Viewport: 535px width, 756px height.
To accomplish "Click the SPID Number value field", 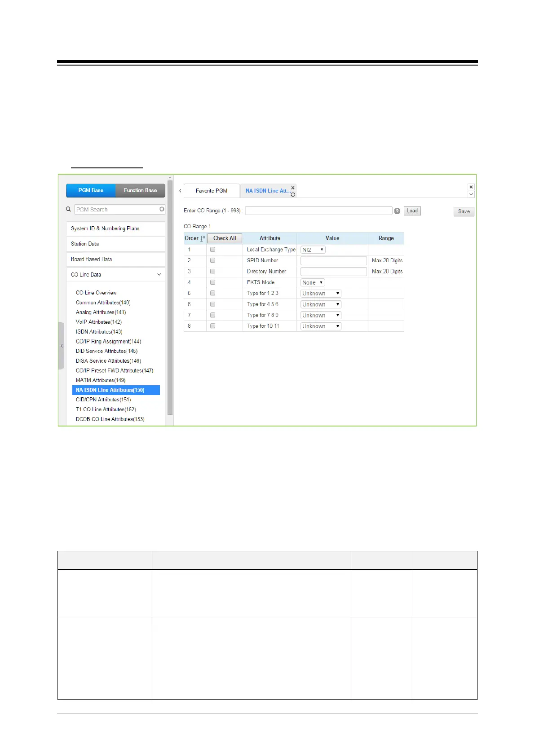I will [334, 260].
